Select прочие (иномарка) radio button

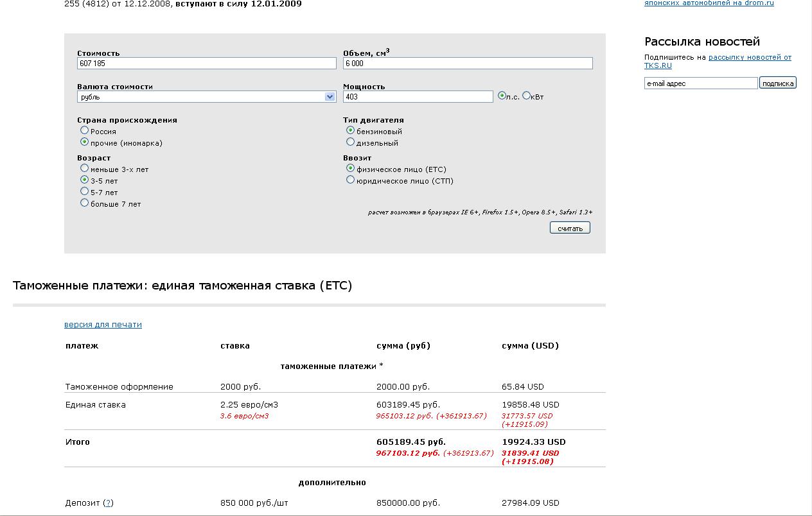click(x=84, y=142)
